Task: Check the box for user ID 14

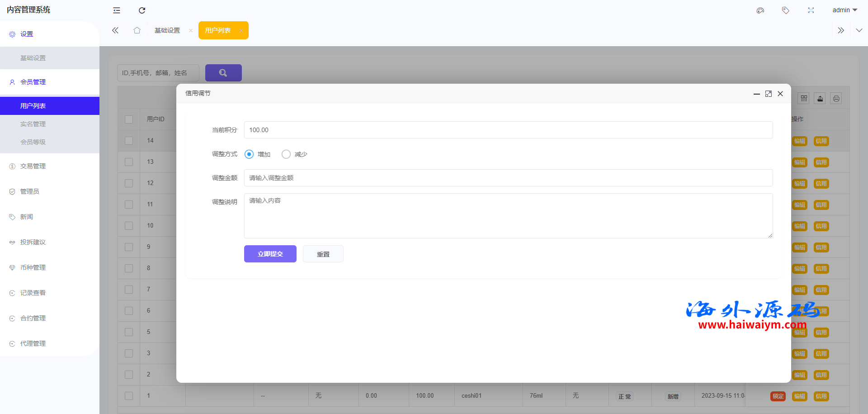Action: [x=129, y=141]
